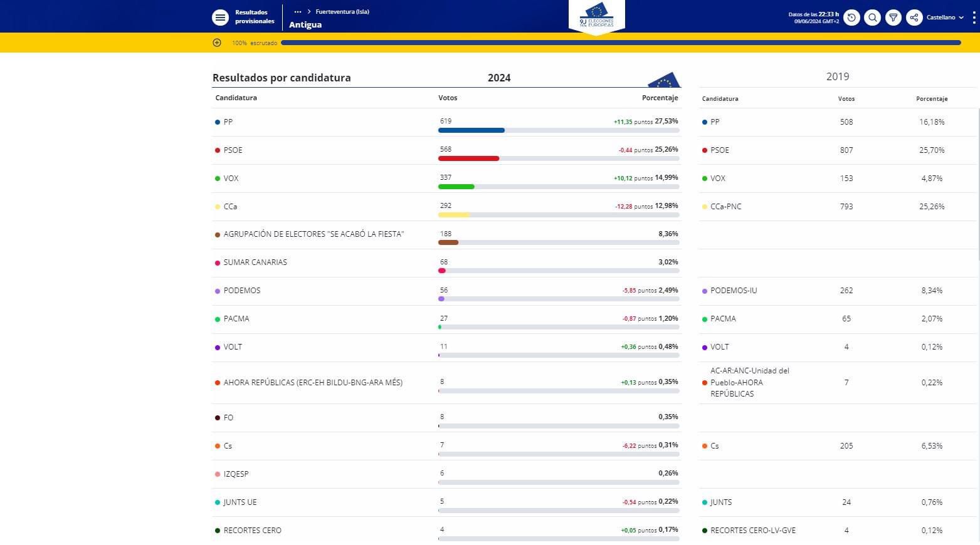This screenshot has height=545, width=980.
Task: Click the Antigua municipality title
Action: coord(305,24)
